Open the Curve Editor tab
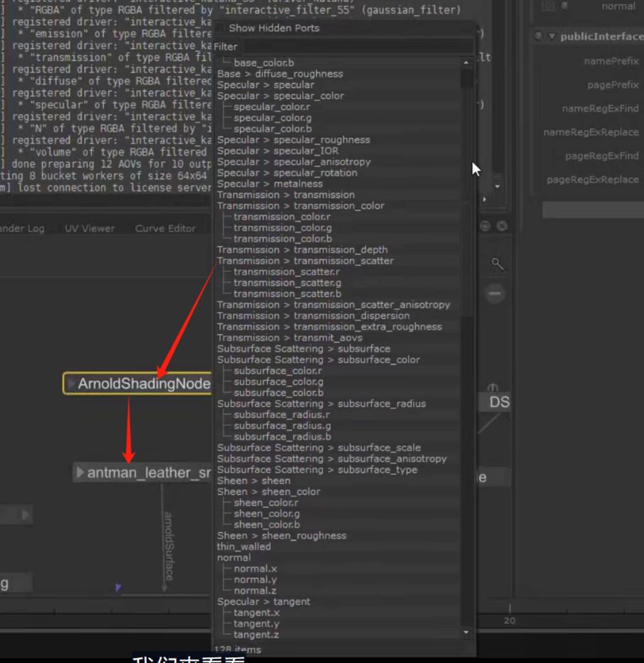This screenshot has width=644, height=663. (x=165, y=229)
